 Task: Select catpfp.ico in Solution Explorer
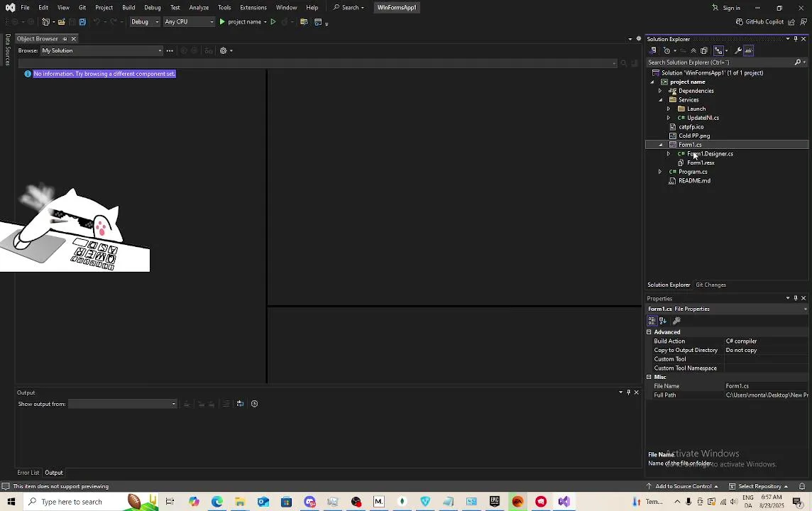click(x=691, y=127)
